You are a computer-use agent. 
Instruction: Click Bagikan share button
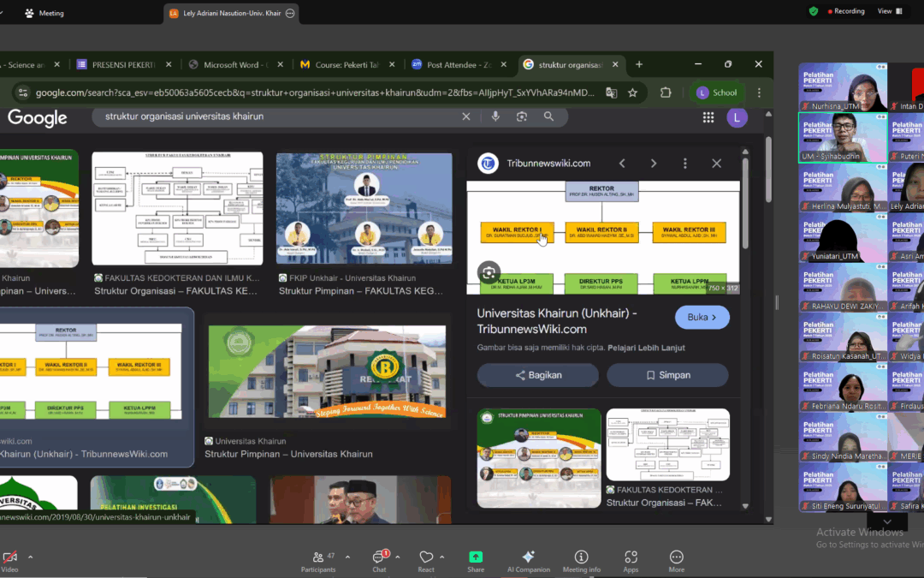(x=538, y=375)
